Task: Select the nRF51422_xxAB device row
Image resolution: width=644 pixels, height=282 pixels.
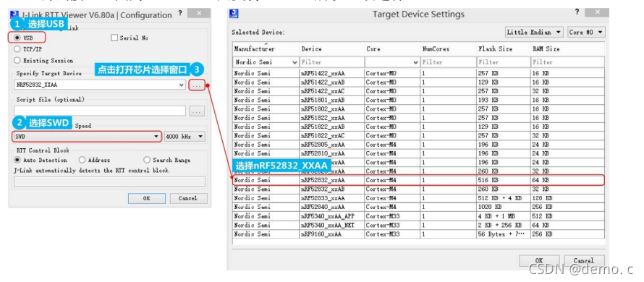Action: point(418,82)
